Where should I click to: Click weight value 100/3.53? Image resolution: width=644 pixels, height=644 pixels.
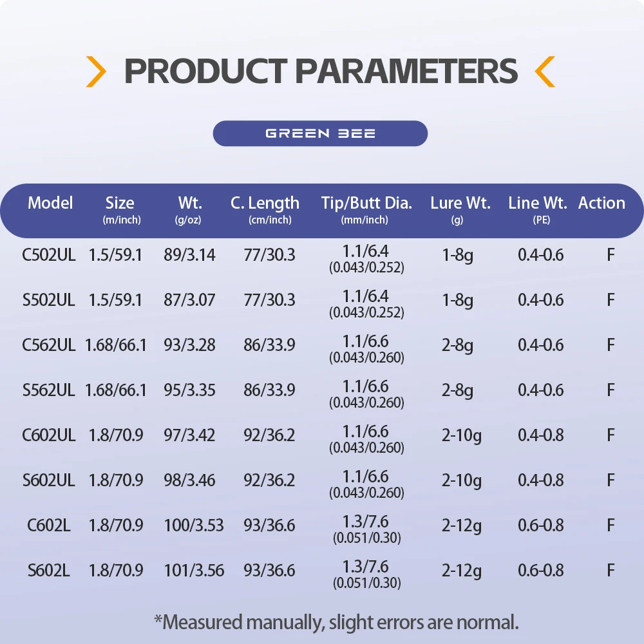pyautogui.click(x=194, y=526)
